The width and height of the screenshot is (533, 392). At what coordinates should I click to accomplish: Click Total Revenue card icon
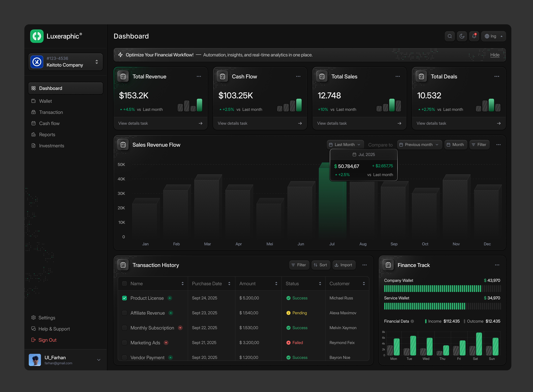coord(123,76)
